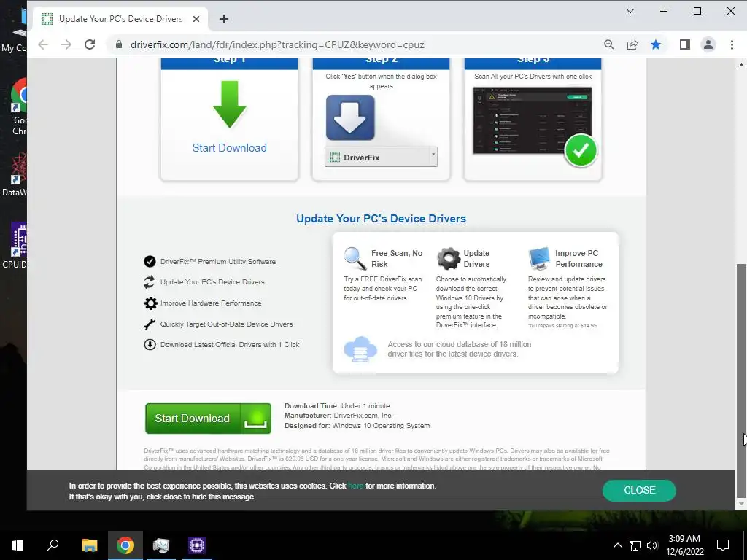The image size is (747, 560).
Task: Open the Chrome side panel icon
Action: (684, 44)
